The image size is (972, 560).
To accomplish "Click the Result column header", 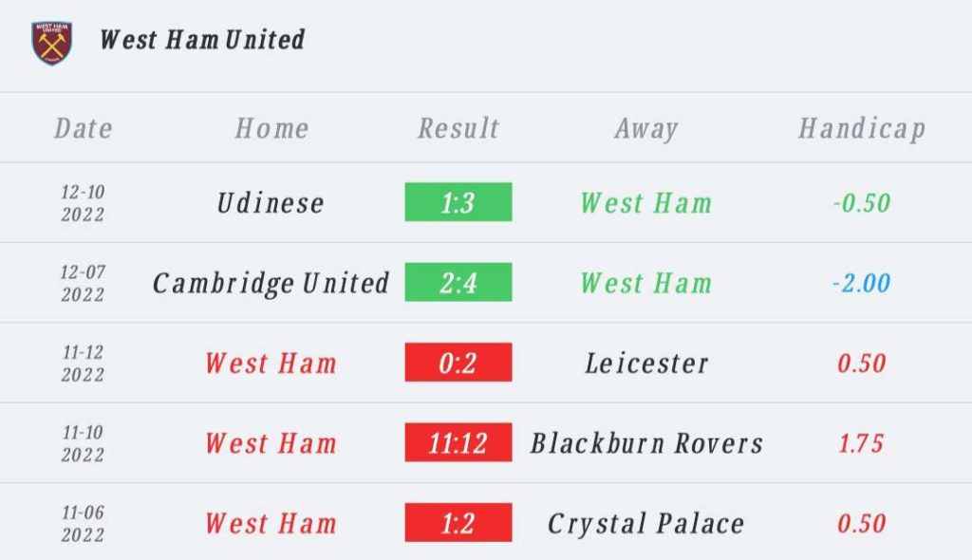I will pyautogui.click(x=458, y=128).
